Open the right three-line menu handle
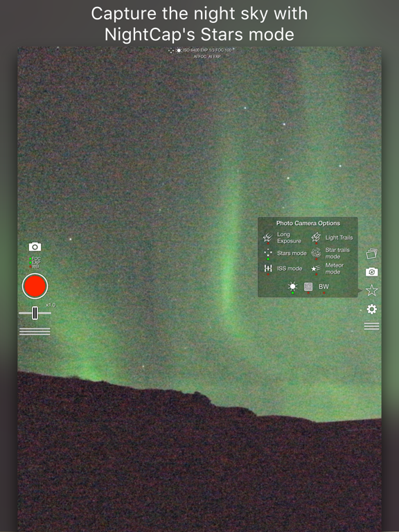This screenshot has height=532, width=399. [371, 326]
